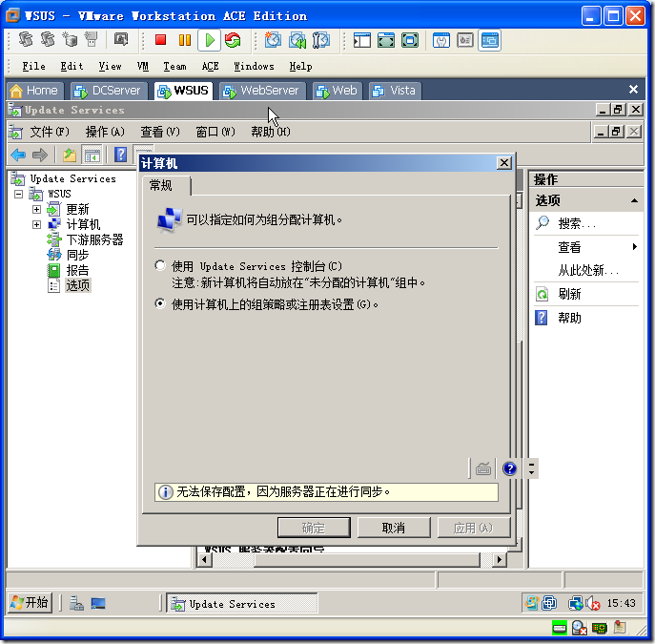Click the green Power On play icon
This screenshot has height=644, width=655.
coord(210,40)
